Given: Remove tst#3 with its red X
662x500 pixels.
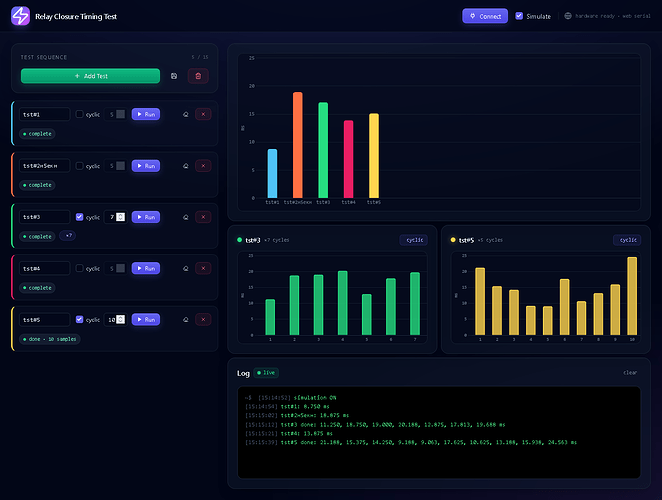Looking at the screenshot, I should click(203, 217).
